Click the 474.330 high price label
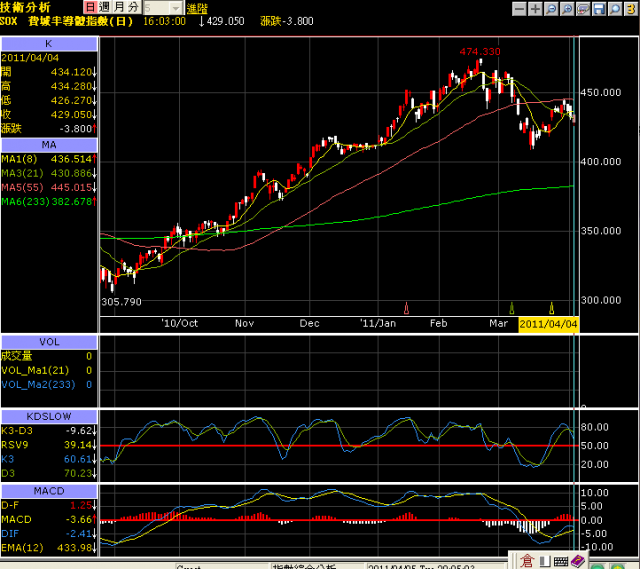Viewport: 640px width, 569px height. 480,52
